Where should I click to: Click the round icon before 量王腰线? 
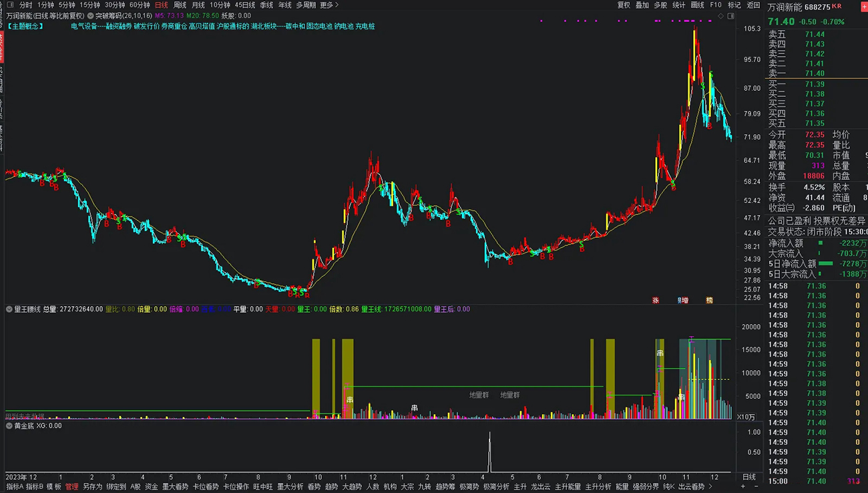coord(9,309)
